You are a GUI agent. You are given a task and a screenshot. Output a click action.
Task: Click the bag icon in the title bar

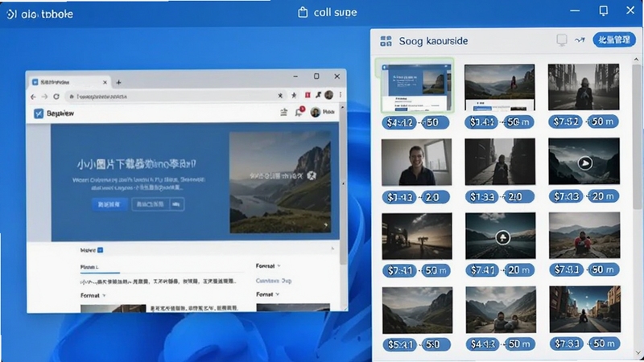[x=303, y=12]
